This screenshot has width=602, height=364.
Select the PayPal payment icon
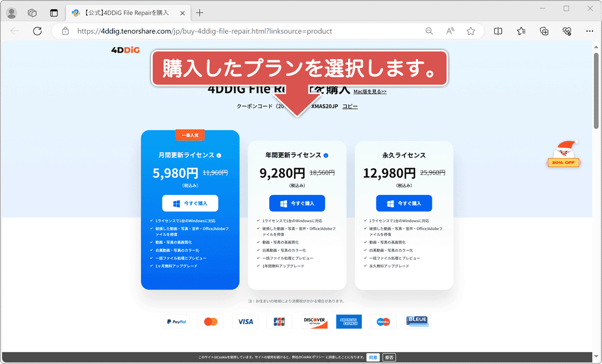[176, 321]
